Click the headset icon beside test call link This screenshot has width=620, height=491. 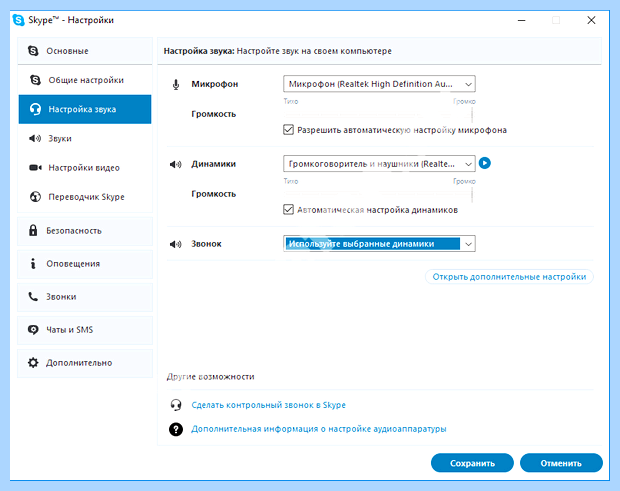176,405
